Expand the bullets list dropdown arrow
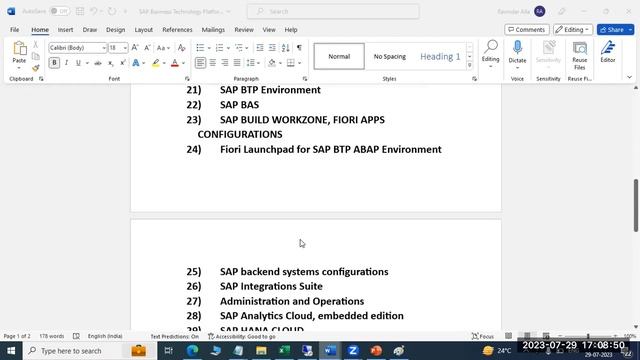Image resolution: width=640 pixels, height=360 pixels. tap(209, 48)
